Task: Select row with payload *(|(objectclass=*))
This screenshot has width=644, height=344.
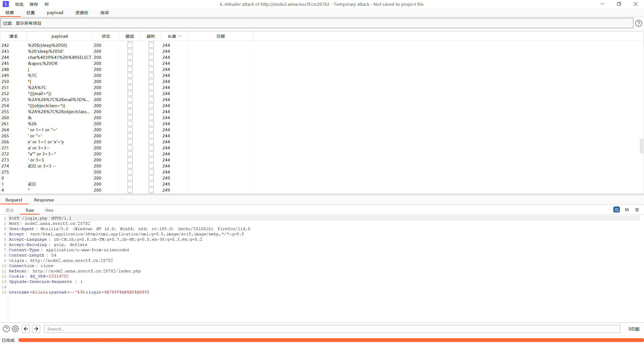Action: [127, 106]
